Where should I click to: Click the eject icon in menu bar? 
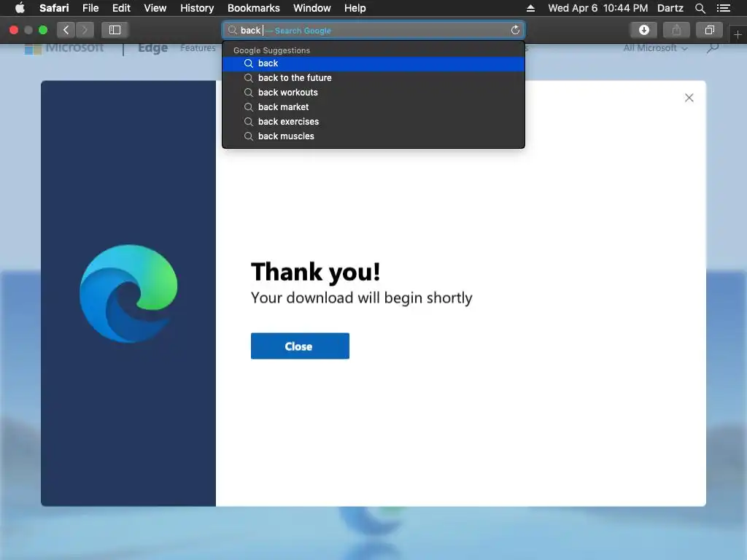click(x=530, y=8)
